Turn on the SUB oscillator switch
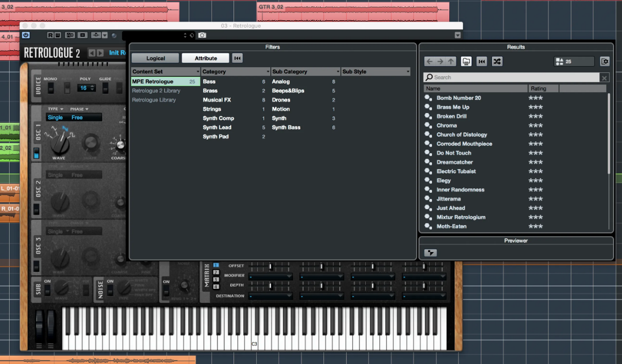The width and height of the screenshot is (622, 364). [47, 291]
